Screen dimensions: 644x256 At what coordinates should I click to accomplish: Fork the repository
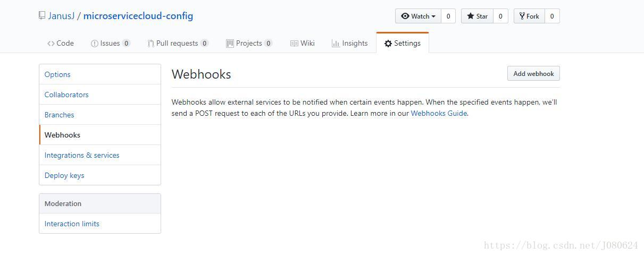529,16
